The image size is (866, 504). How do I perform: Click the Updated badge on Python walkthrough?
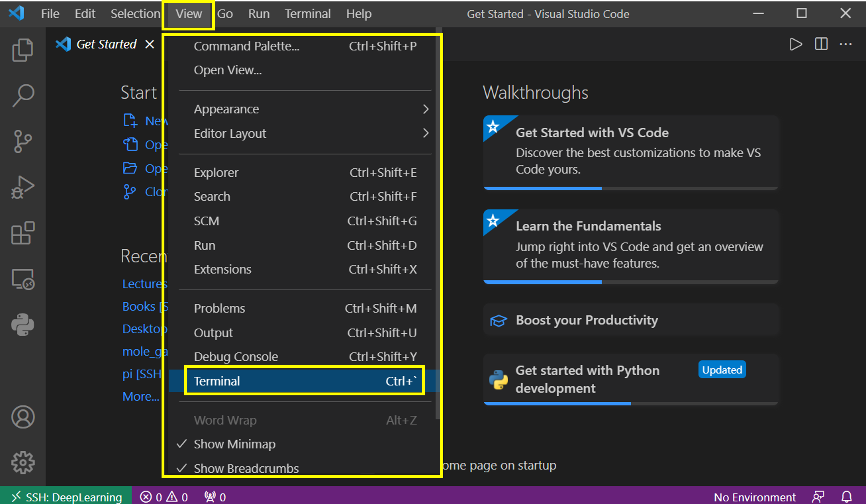tap(722, 370)
